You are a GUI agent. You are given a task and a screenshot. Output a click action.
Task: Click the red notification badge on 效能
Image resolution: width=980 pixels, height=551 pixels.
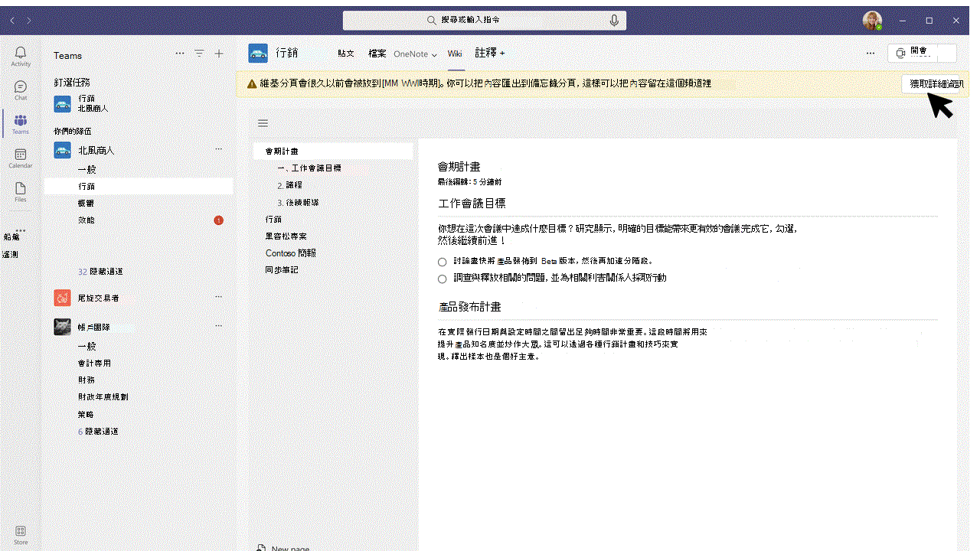218,220
